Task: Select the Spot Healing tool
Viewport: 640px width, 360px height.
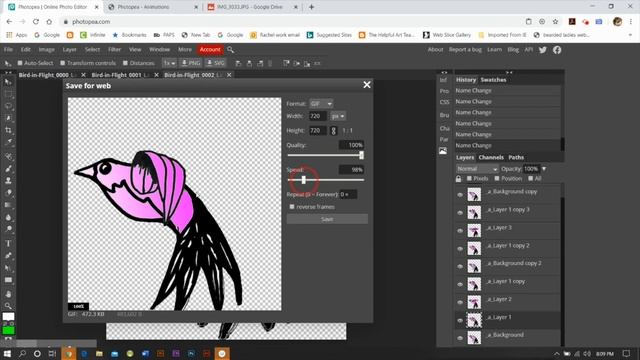Action: [x=8, y=156]
